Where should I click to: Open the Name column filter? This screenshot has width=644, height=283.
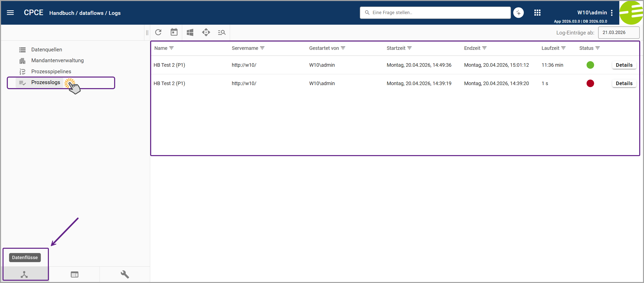(x=172, y=48)
